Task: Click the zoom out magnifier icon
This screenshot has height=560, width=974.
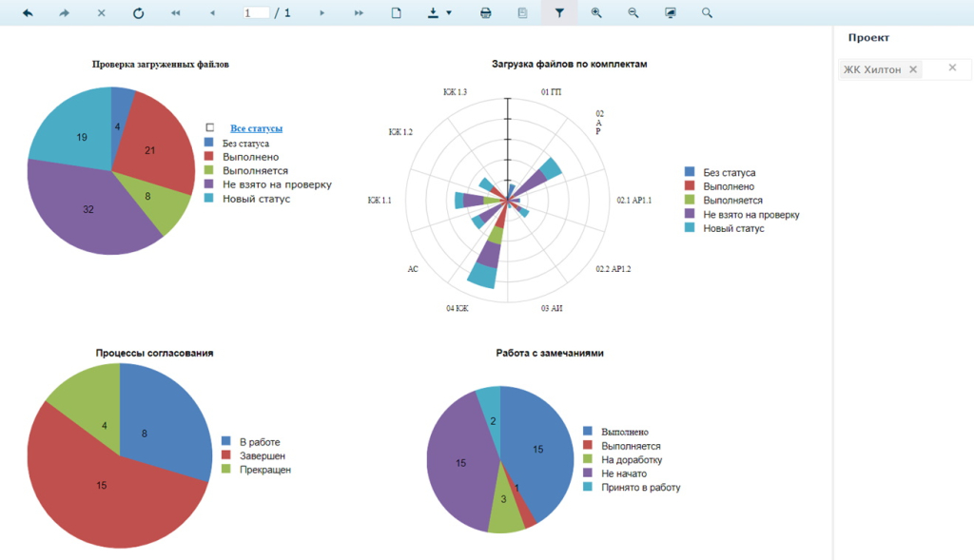Action: 633,13
